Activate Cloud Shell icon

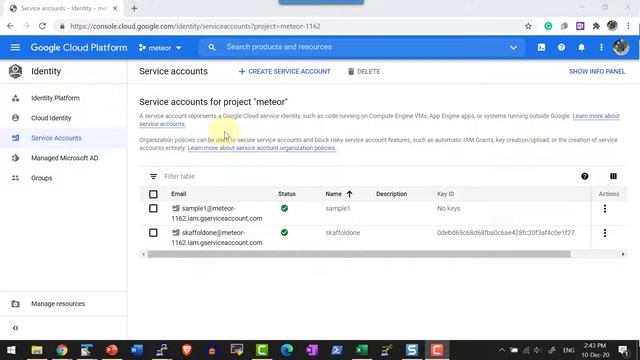541,47
